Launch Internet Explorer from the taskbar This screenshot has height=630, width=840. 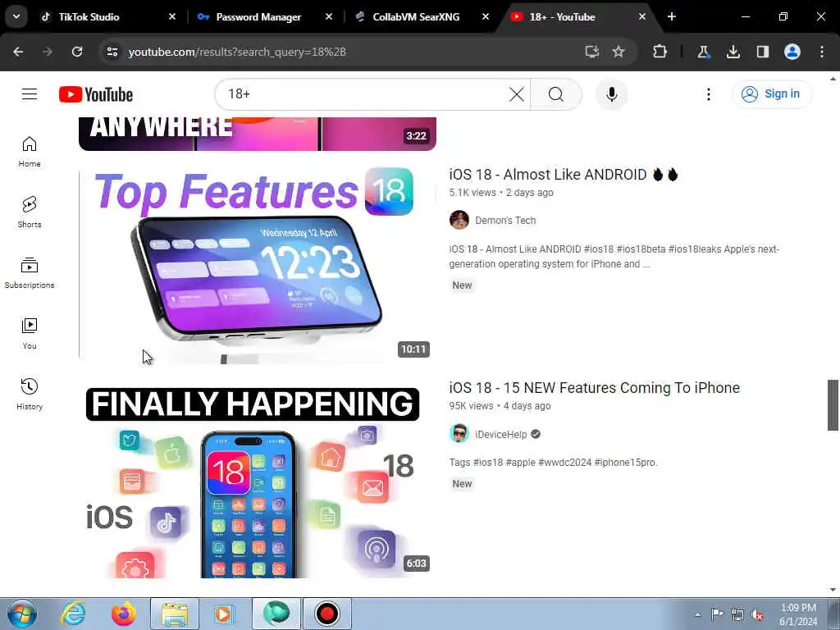[73, 614]
